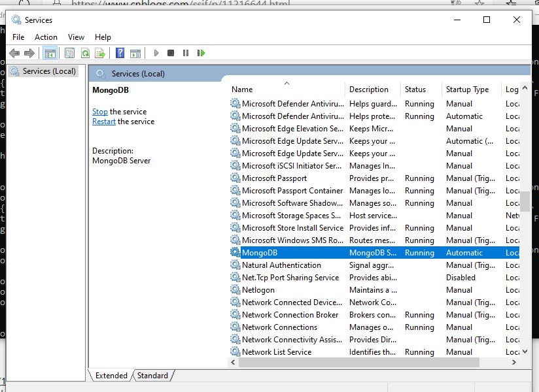
Task: Select Network Connected Devices service row
Action: [374, 302]
